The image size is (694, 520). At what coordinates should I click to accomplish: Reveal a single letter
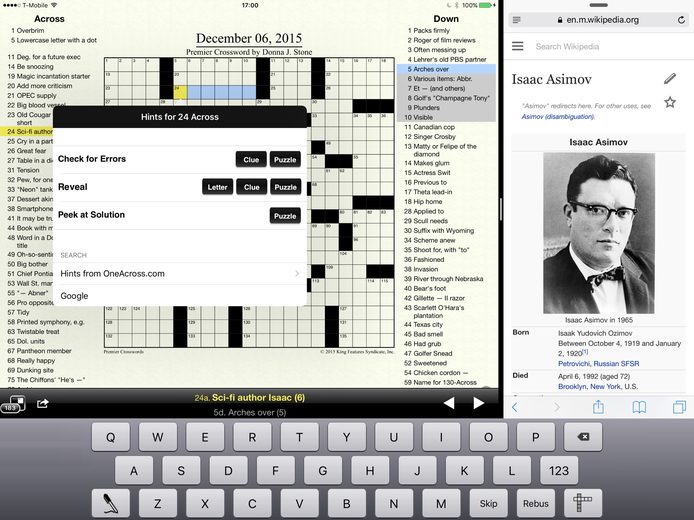tap(217, 187)
